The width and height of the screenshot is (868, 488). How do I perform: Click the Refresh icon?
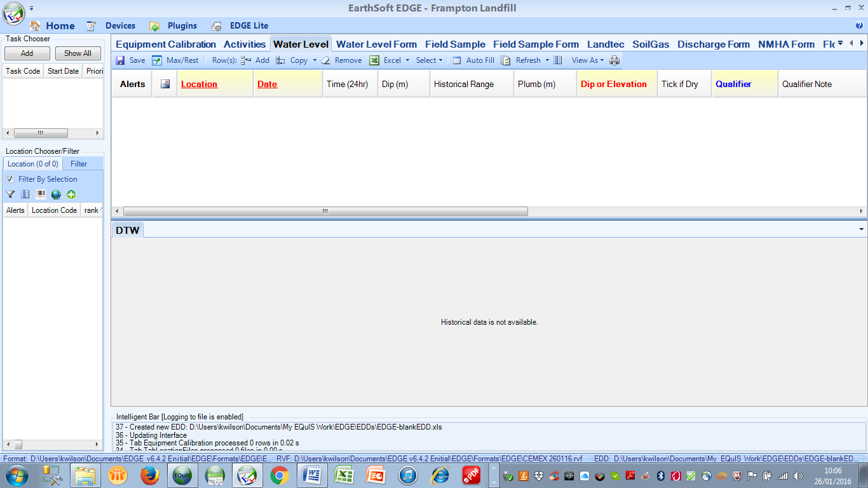pos(506,60)
